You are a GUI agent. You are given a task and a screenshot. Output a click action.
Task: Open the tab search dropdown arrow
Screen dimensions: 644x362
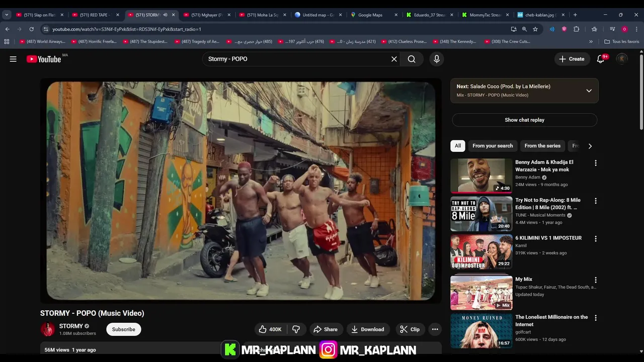coord(7,15)
